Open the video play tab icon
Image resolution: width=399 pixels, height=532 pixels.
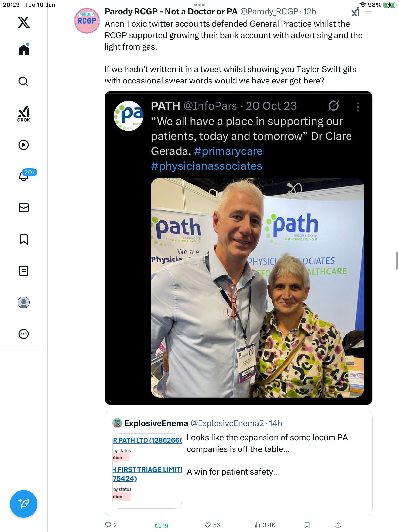coord(24,145)
